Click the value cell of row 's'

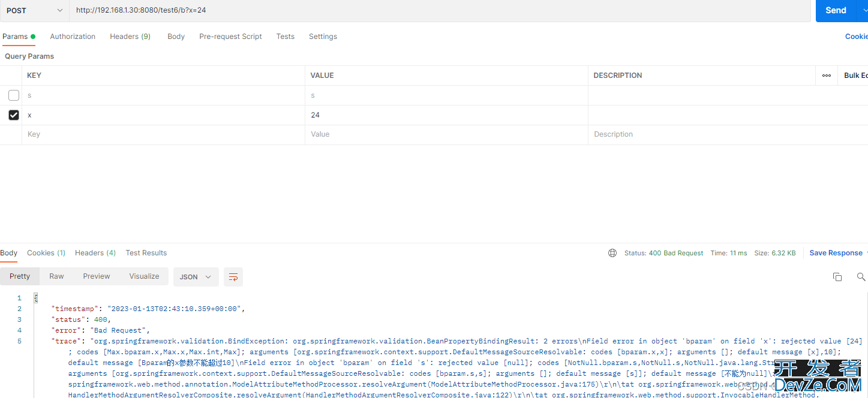pyautogui.click(x=446, y=95)
